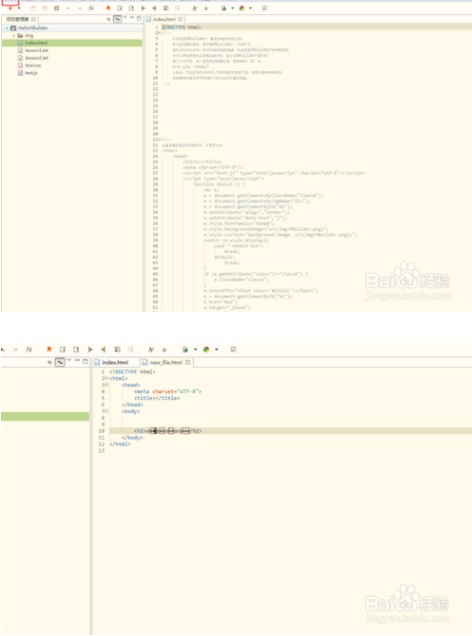
Task: Collapse the HelloHBuilder project node
Action: point(7,28)
